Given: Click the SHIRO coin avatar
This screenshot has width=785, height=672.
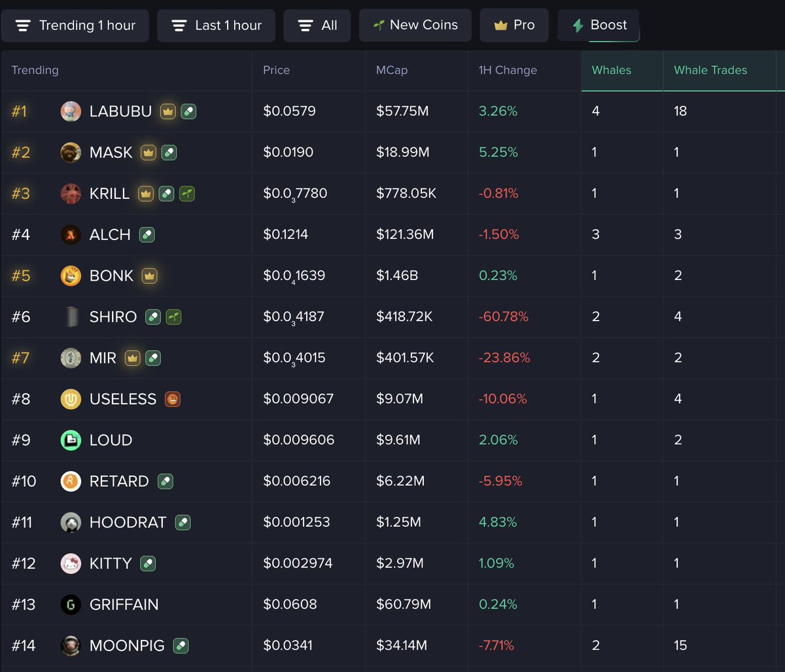Looking at the screenshot, I should pyautogui.click(x=71, y=317).
